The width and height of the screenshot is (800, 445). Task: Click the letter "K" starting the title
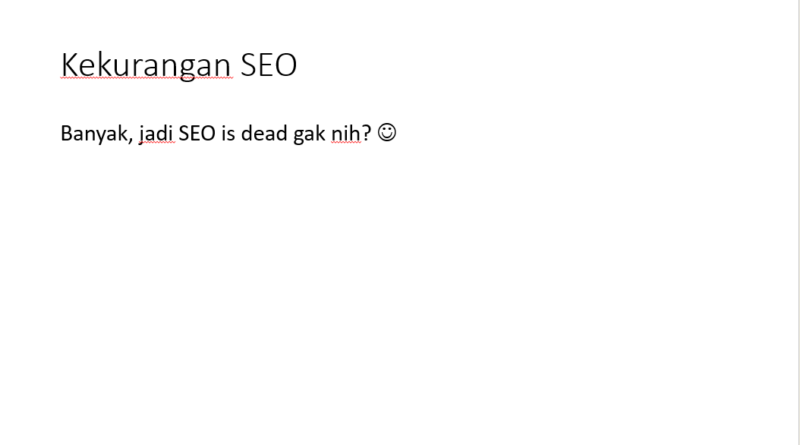[70, 65]
